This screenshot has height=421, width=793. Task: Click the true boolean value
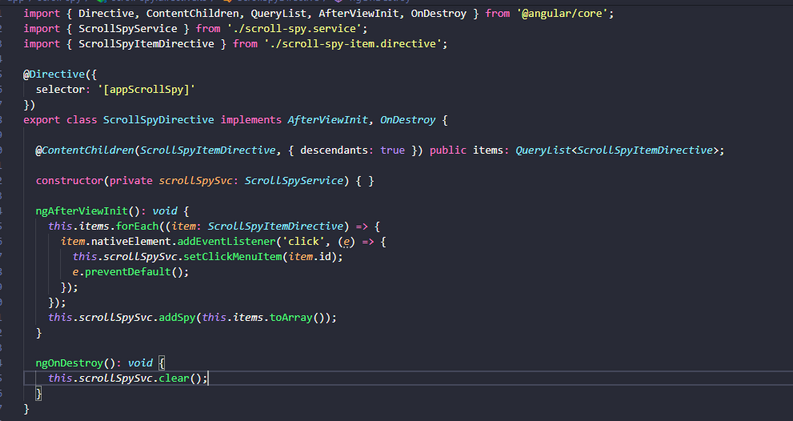point(392,150)
